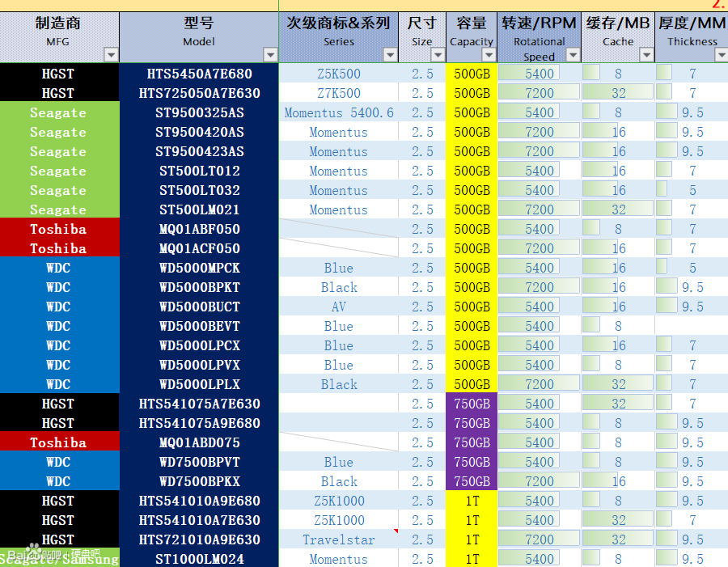Select model cell HTS725050A7E630

199,93
